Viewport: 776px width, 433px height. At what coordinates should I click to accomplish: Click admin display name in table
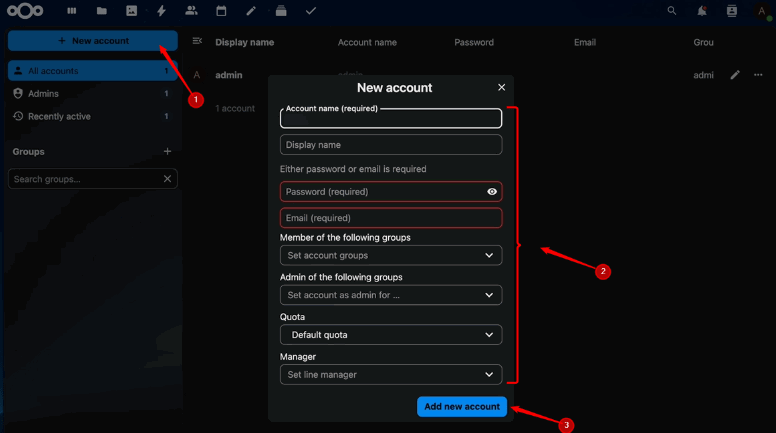tap(229, 75)
